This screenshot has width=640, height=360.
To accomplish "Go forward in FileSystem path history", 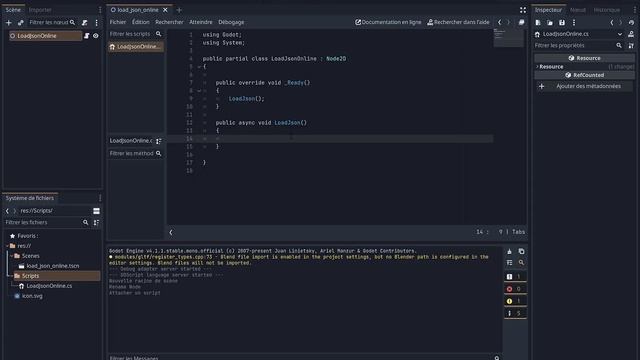I will point(15,211).
